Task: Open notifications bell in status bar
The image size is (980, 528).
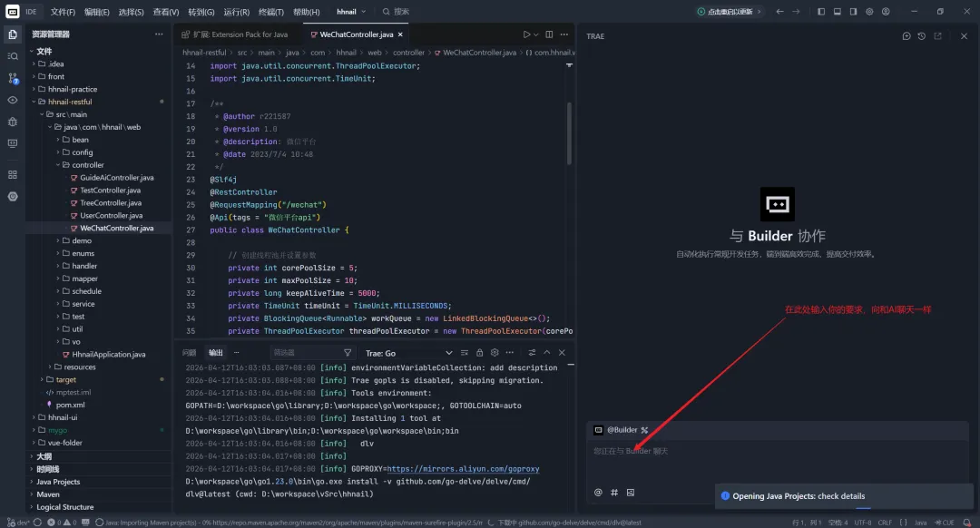Action: 967,523
